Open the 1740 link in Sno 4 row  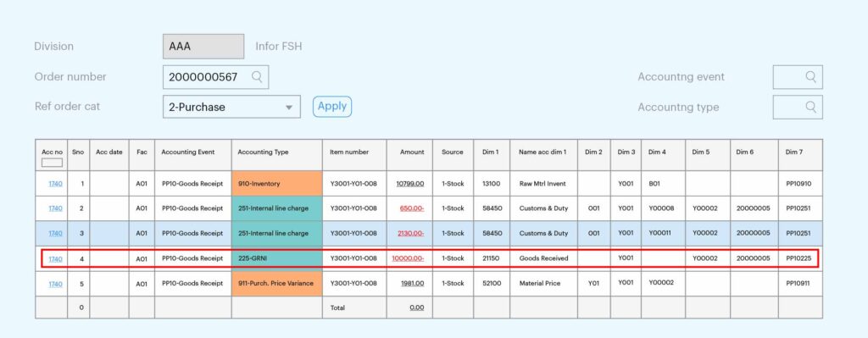55,258
